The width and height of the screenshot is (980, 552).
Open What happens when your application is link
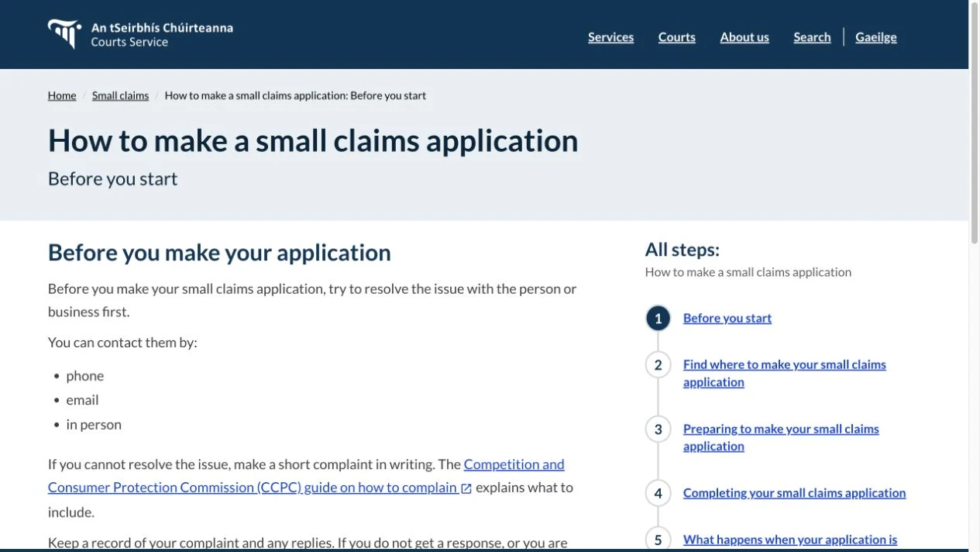(790, 540)
